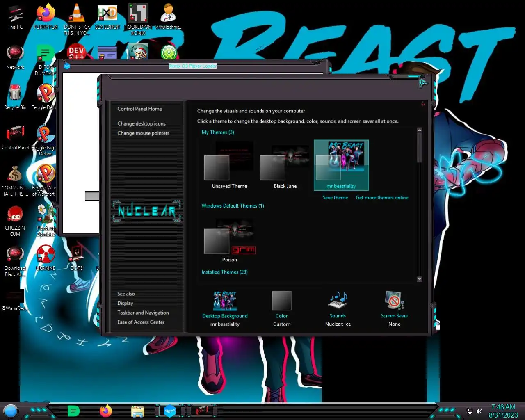Select the Poison default theme

[229, 239]
